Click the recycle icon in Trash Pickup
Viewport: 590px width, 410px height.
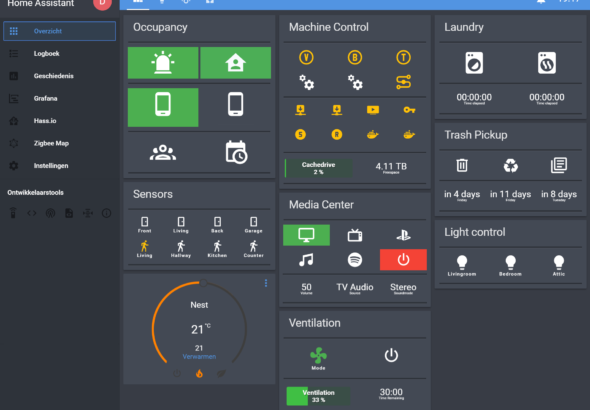pyautogui.click(x=511, y=165)
